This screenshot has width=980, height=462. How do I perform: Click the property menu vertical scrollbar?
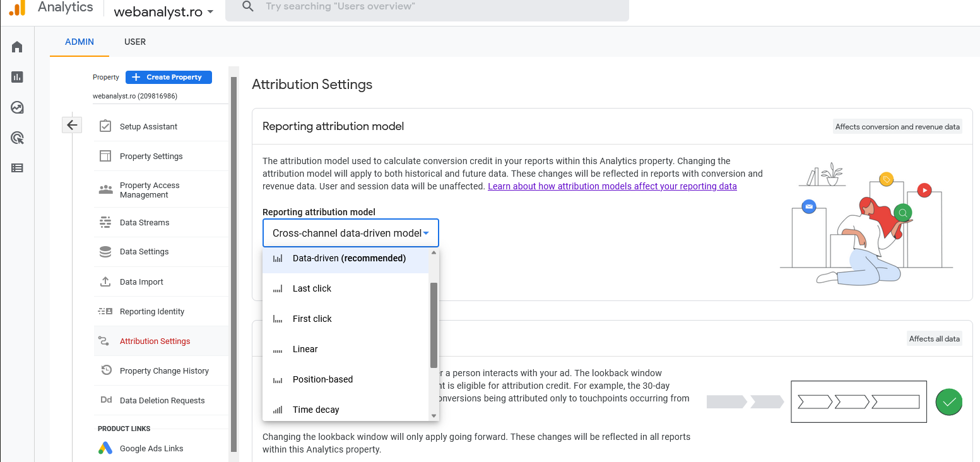coord(234,264)
